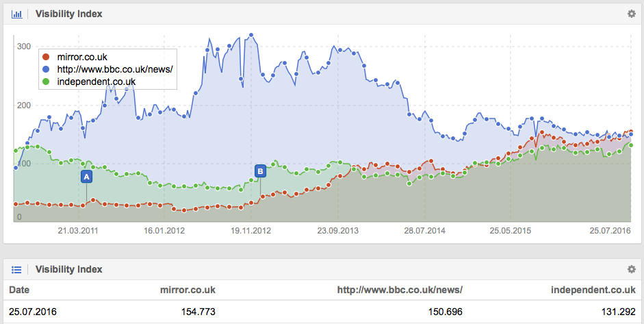The image size is (644, 324).
Task: Click event pin A on chart
Action: coord(86,177)
